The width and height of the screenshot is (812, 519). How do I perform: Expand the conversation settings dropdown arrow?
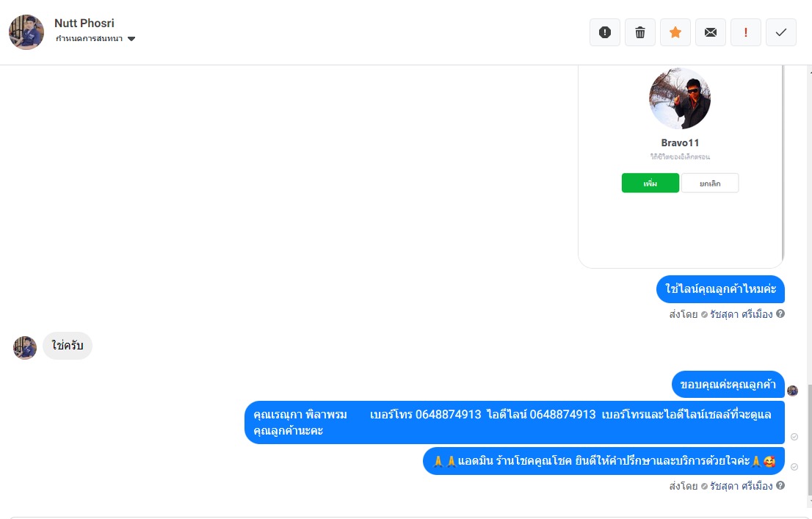click(x=131, y=39)
